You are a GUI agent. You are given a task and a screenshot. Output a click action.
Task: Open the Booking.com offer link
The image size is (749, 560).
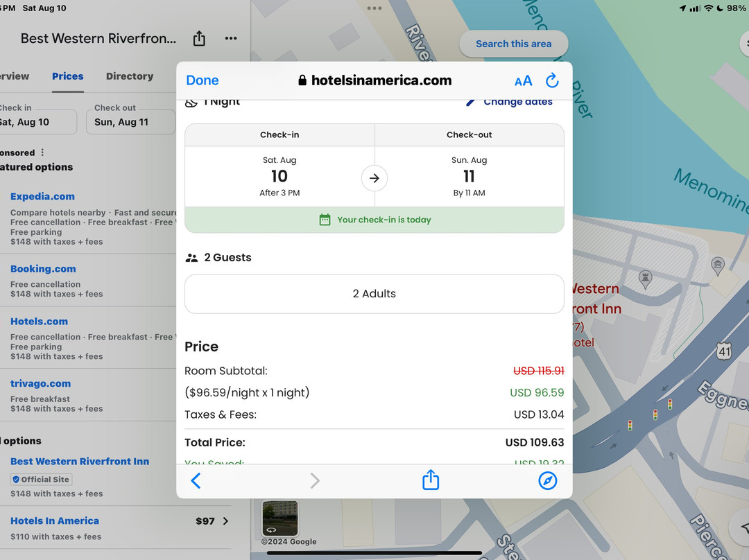coord(43,269)
